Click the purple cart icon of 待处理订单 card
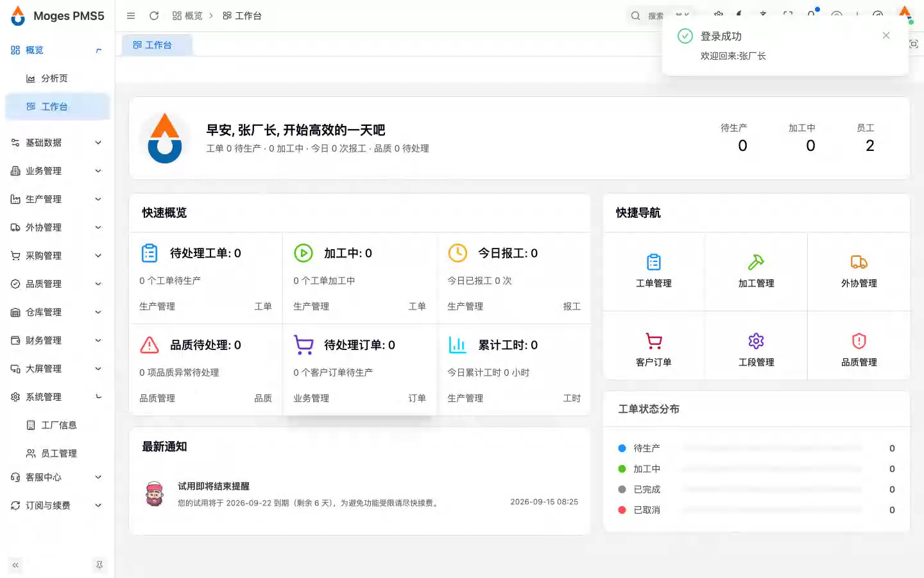The height and width of the screenshot is (578, 924). (x=304, y=345)
